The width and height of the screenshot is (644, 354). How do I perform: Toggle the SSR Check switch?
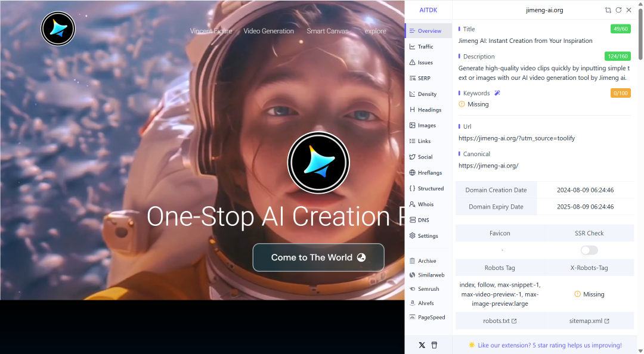(x=589, y=250)
